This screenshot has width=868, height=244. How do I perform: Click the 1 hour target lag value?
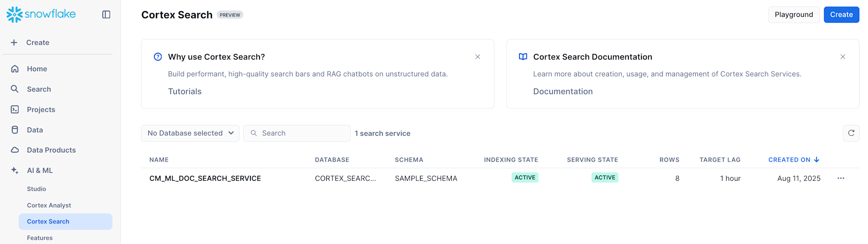pos(730,179)
